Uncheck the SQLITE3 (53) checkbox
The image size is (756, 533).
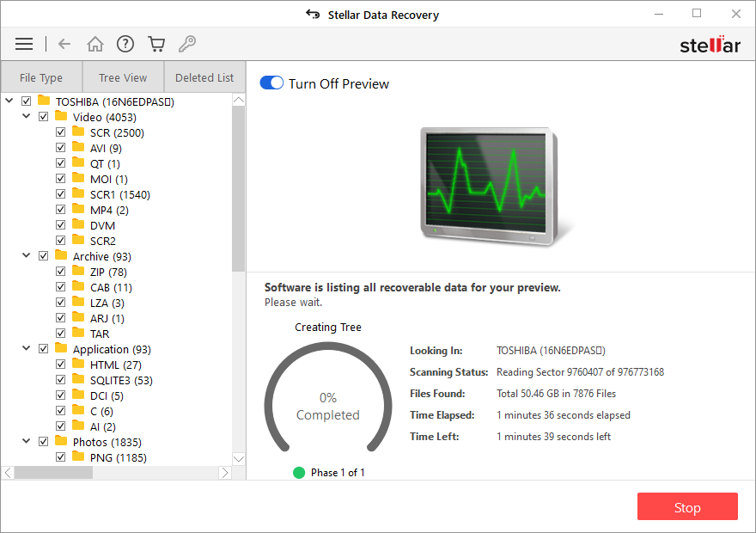(60, 380)
